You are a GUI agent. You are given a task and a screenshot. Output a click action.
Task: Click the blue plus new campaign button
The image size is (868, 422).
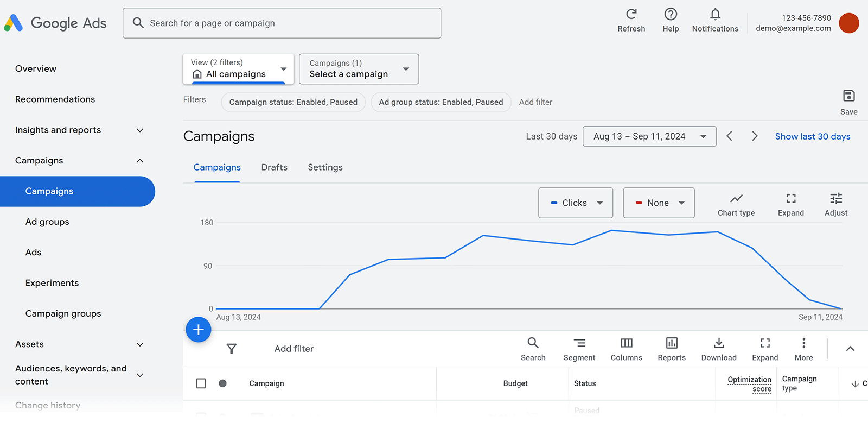tap(199, 330)
